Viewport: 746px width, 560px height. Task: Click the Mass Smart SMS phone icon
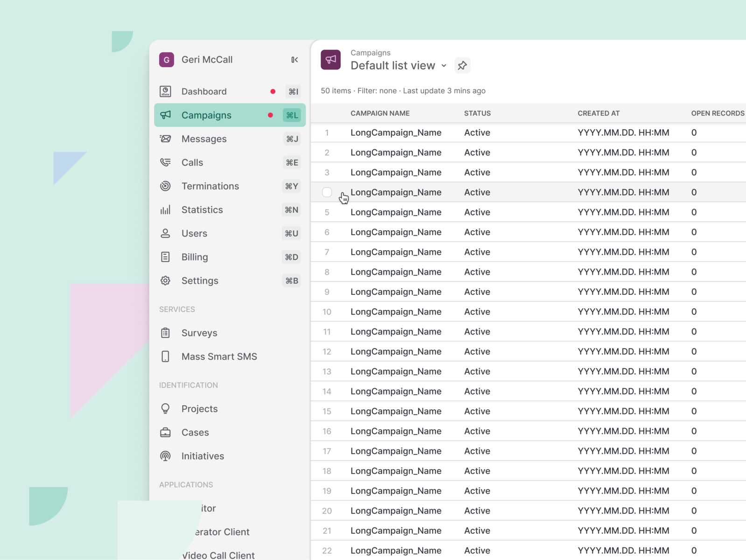[166, 357]
